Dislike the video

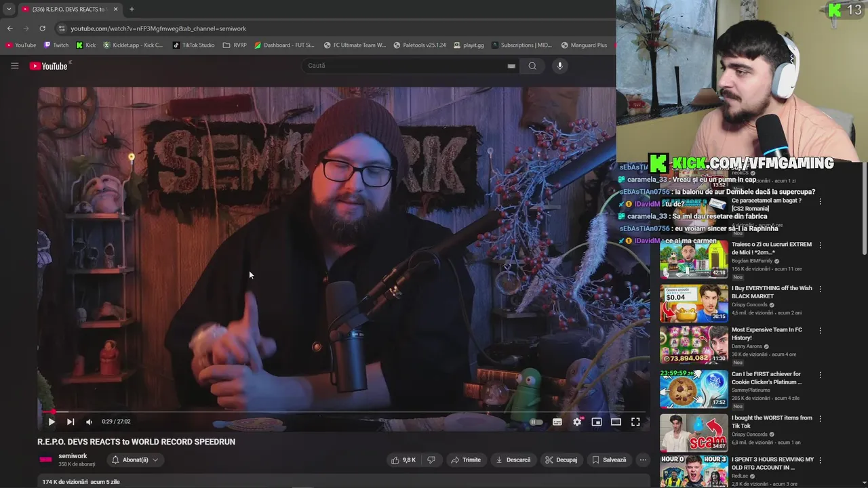(431, 460)
